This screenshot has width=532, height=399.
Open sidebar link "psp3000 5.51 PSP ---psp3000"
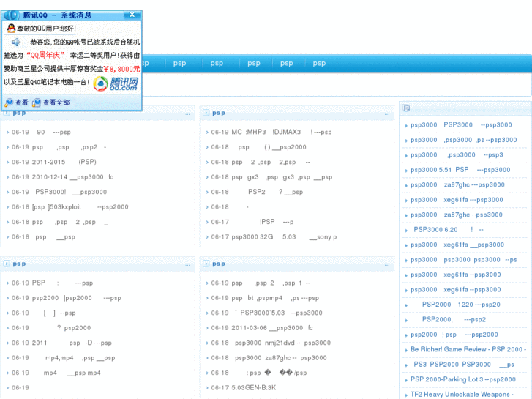(460, 169)
